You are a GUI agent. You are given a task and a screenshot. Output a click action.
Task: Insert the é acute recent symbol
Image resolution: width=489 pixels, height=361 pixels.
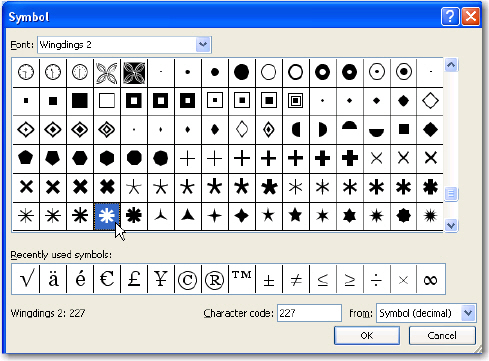tap(80, 279)
